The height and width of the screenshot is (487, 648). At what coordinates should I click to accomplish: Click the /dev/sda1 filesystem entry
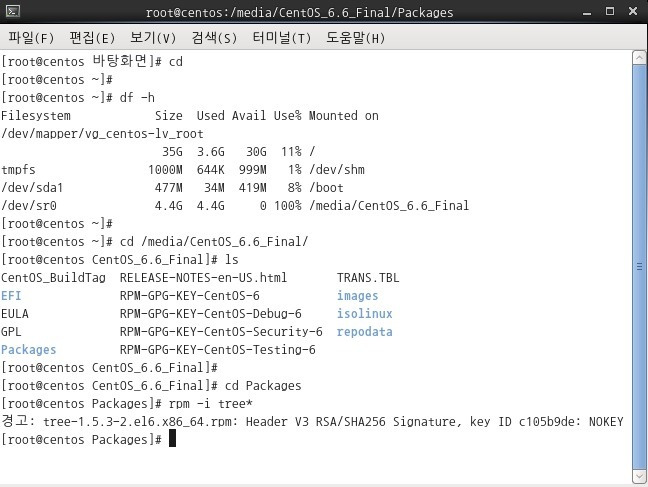pos(32,188)
